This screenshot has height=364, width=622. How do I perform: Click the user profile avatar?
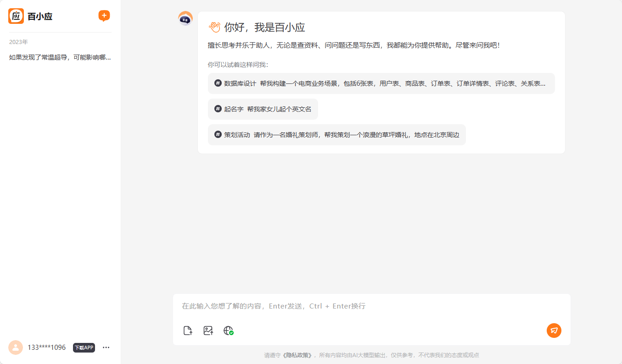pos(16,347)
